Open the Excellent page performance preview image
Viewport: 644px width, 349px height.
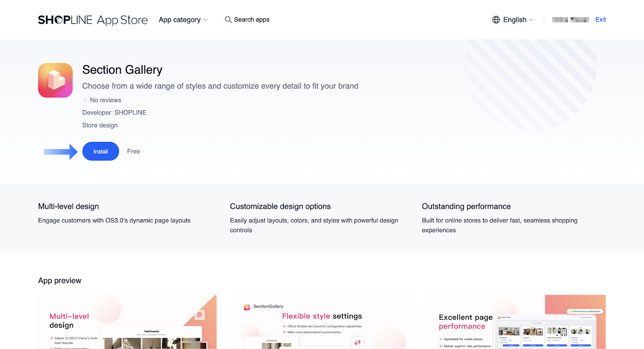(516, 322)
